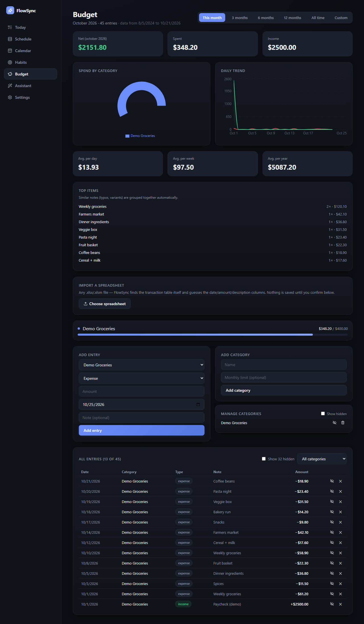The height and width of the screenshot is (624, 364).
Task: Click the Choose spreadsheet button
Action: (x=105, y=304)
